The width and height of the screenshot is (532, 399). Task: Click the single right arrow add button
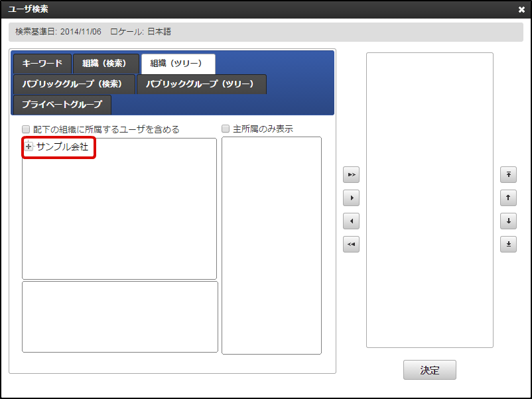click(x=351, y=198)
